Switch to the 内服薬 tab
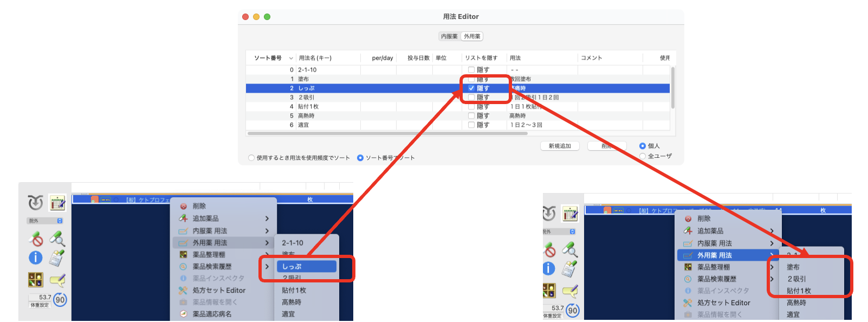This screenshot has height=322, width=868. (x=449, y=36)
